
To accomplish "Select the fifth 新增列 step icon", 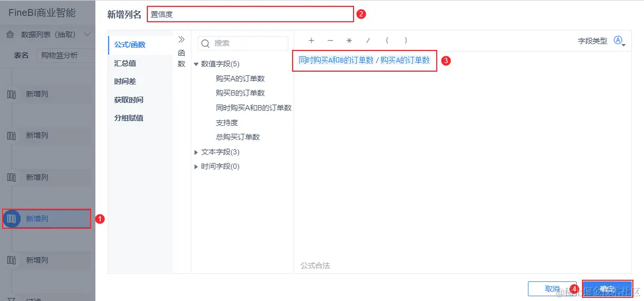I will 11,260.
